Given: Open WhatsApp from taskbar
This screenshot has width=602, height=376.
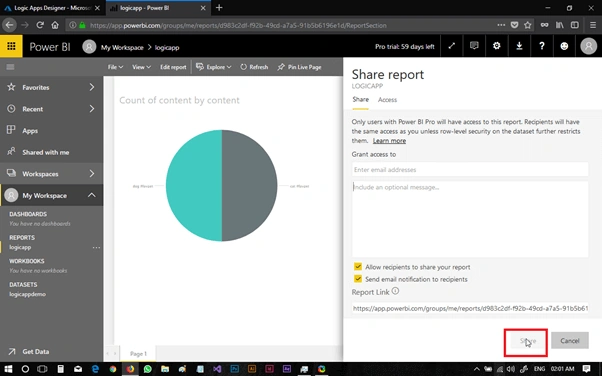Looking at the screenshot, I should click(147, 369).
